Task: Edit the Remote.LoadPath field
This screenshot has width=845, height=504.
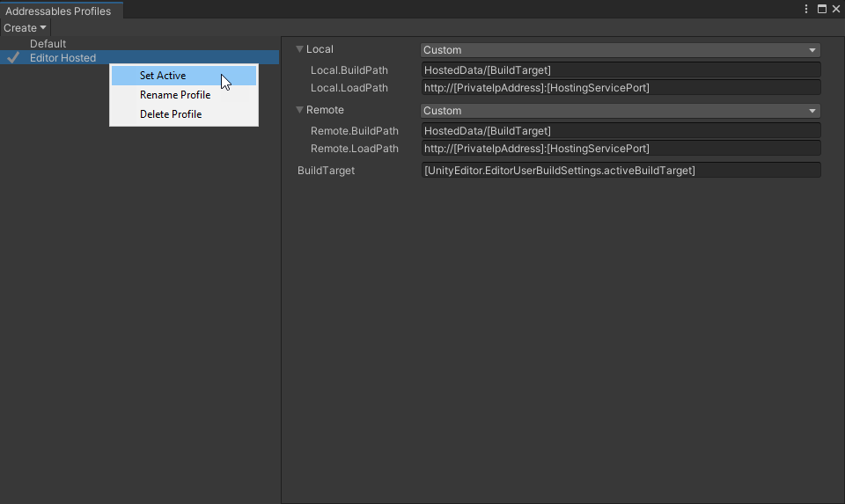Action: pos(620,149)
